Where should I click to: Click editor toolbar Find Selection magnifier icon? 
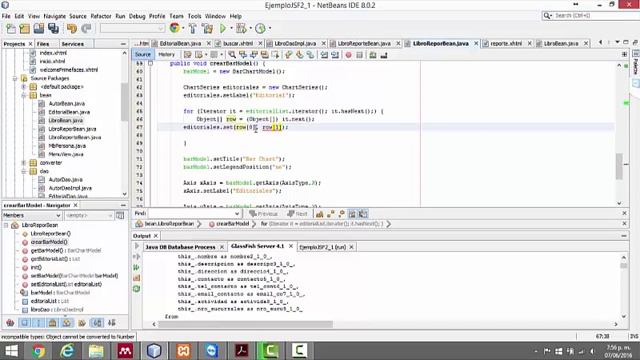[x=232, y=55]
